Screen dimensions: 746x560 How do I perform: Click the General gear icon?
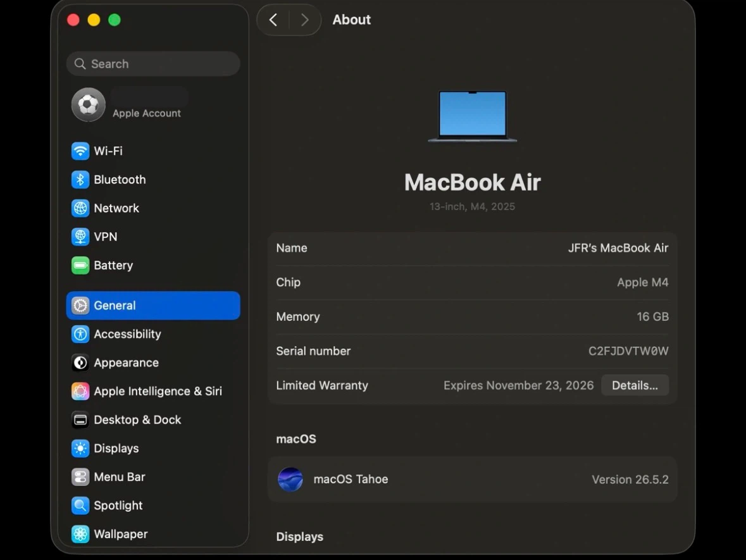point(80,306)
